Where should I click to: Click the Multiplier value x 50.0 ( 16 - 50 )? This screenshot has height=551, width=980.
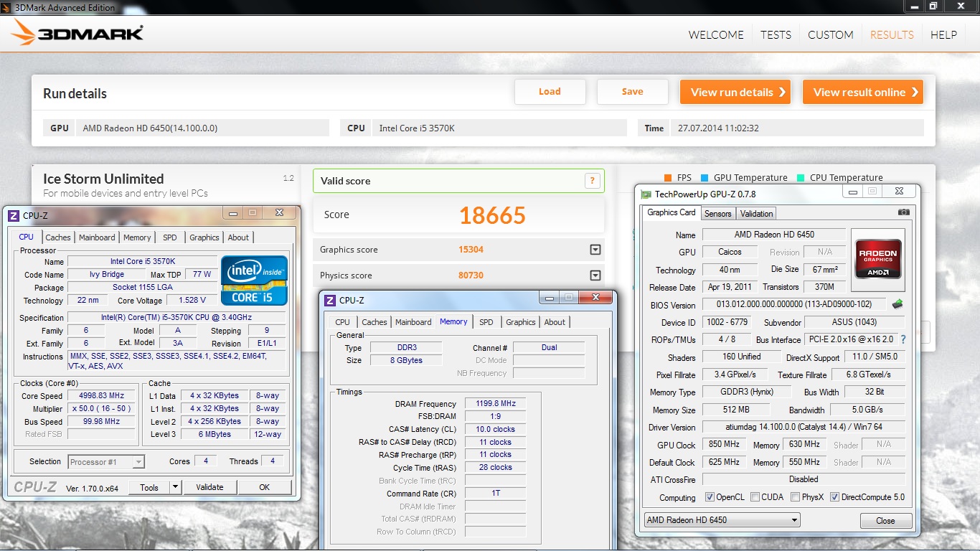101,409
